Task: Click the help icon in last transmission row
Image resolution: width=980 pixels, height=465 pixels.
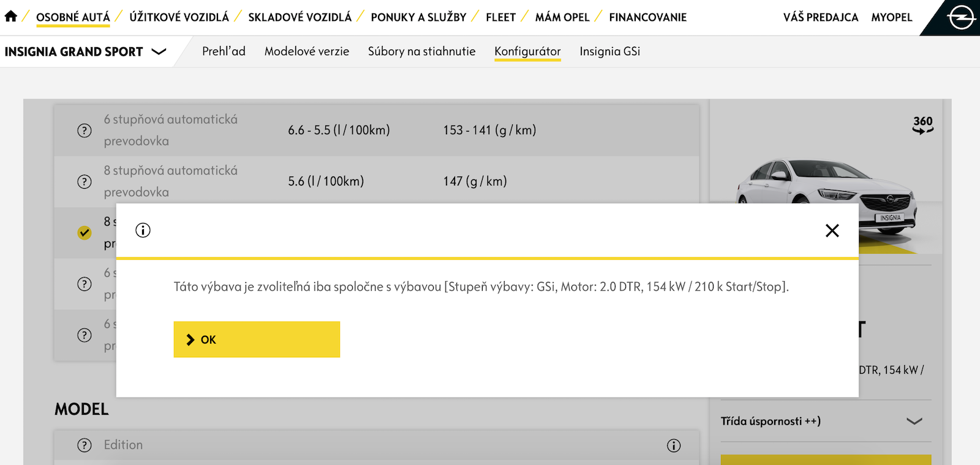Action: pos(85,335)
